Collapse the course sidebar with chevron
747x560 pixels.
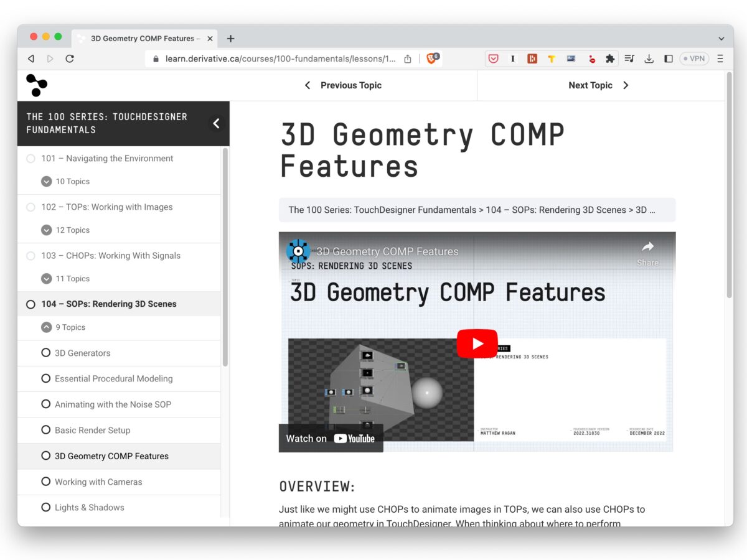coord(216,123)
